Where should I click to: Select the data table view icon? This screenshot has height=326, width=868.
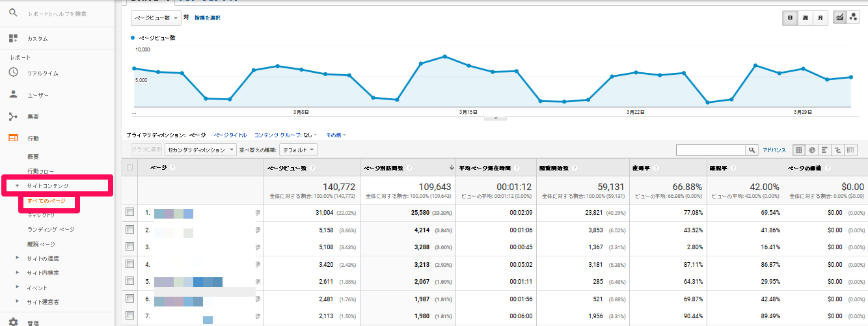798,150
